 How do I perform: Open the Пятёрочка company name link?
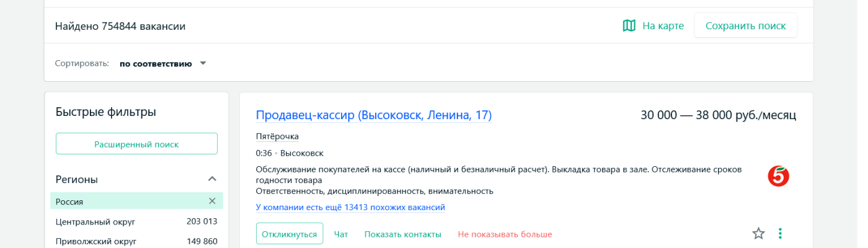[x=277, y=136]
